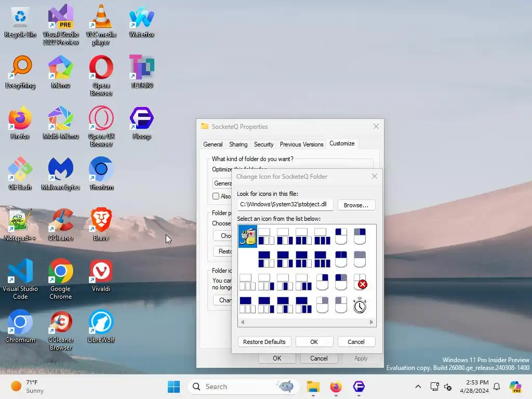Cancel the Change Icon dialog

356,342
